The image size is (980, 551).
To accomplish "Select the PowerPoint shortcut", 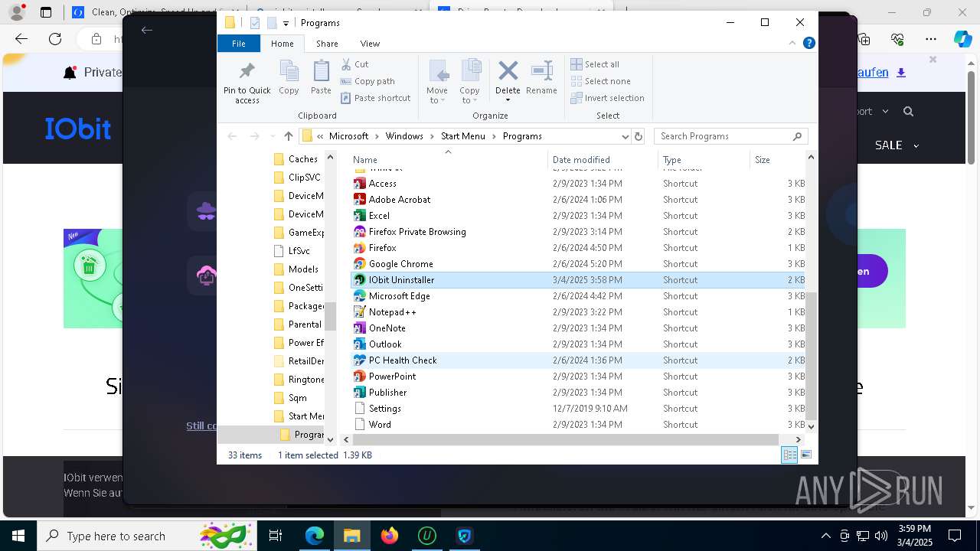I will 578,377.
